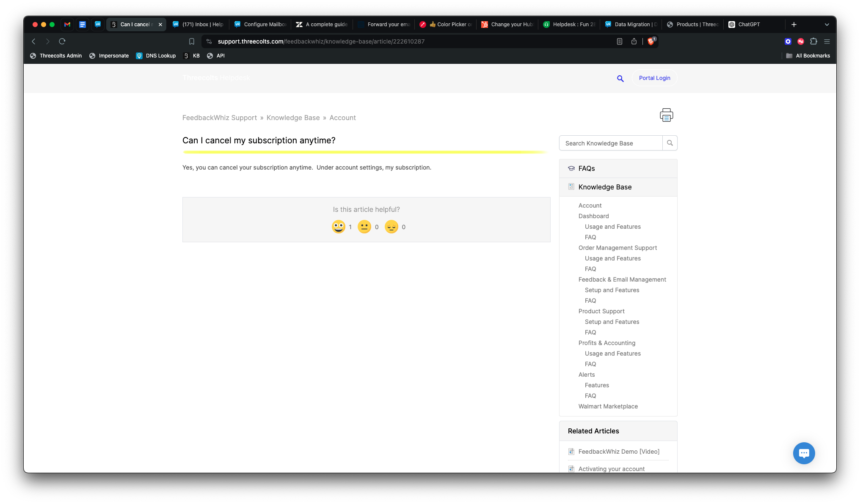
Task: Close the 'Can I cancel' tab
Action: (160, 25)
